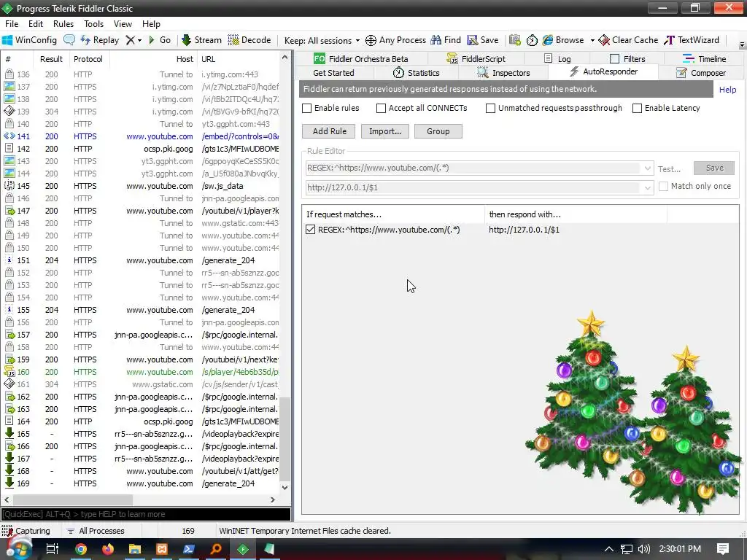Viewport: 747px width, 560px height.
Task: Expand toolbar overflow arrow at right edge
Action: tap(742, 44)
